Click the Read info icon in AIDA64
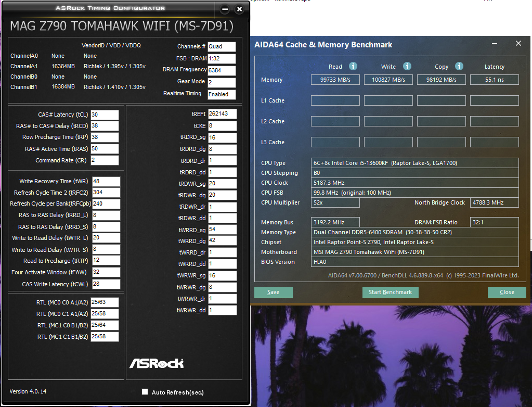The image size is (532, 407). pos(353,66)
